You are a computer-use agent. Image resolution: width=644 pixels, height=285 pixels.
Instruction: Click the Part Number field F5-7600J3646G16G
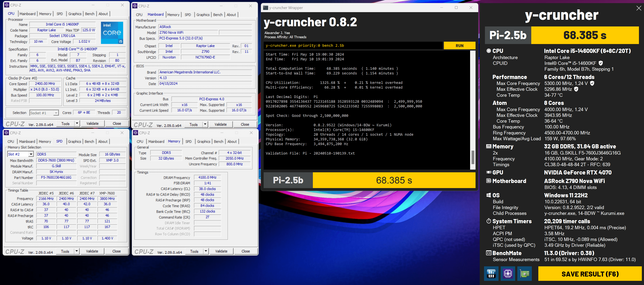pos(56,177)
